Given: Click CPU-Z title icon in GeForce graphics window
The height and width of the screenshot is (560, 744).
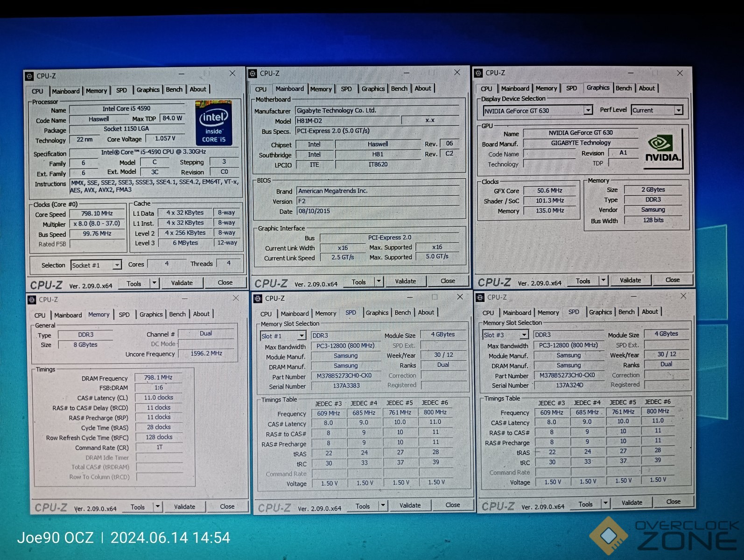Looking at the screenshot, I should click(478, 73).
